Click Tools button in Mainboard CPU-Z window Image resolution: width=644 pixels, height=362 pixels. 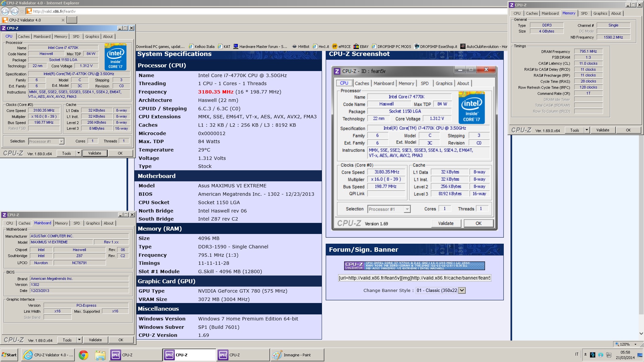coord(67,340)
